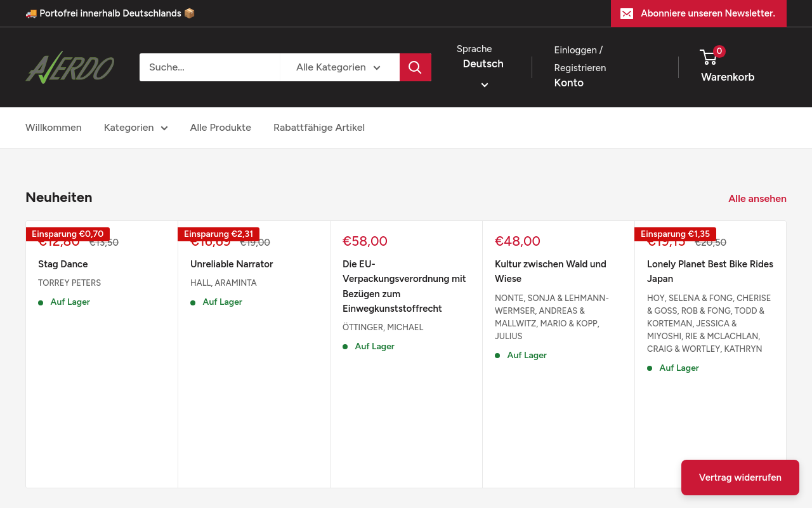Expand the Kategorien dropdown arrow
This screenshot has height=508, width=812.
click(164, 128)
